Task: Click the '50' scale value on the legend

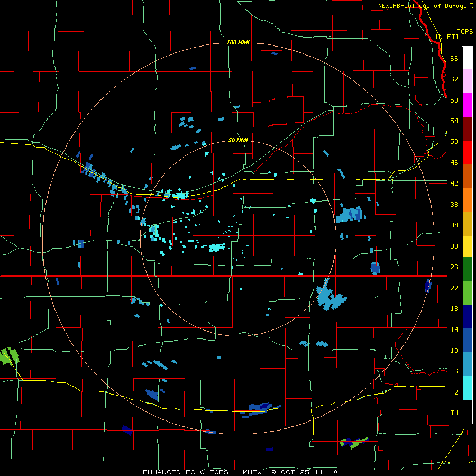Action: point(454,142)
